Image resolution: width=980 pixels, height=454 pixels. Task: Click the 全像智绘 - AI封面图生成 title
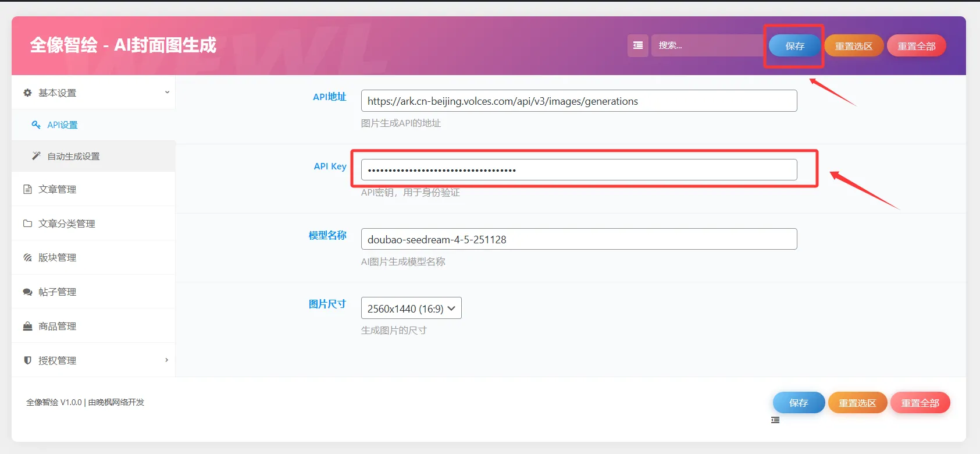point(123,45)
